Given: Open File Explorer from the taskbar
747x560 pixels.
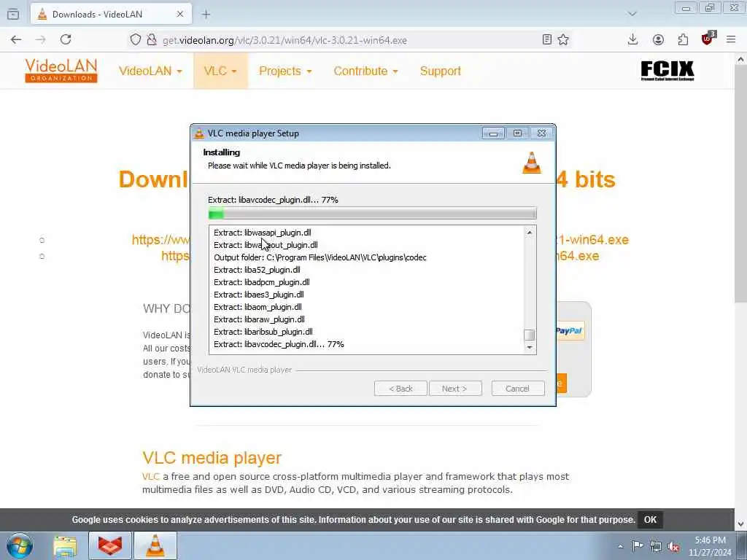Looking at the screenshot, I should [x=65, y=545].
